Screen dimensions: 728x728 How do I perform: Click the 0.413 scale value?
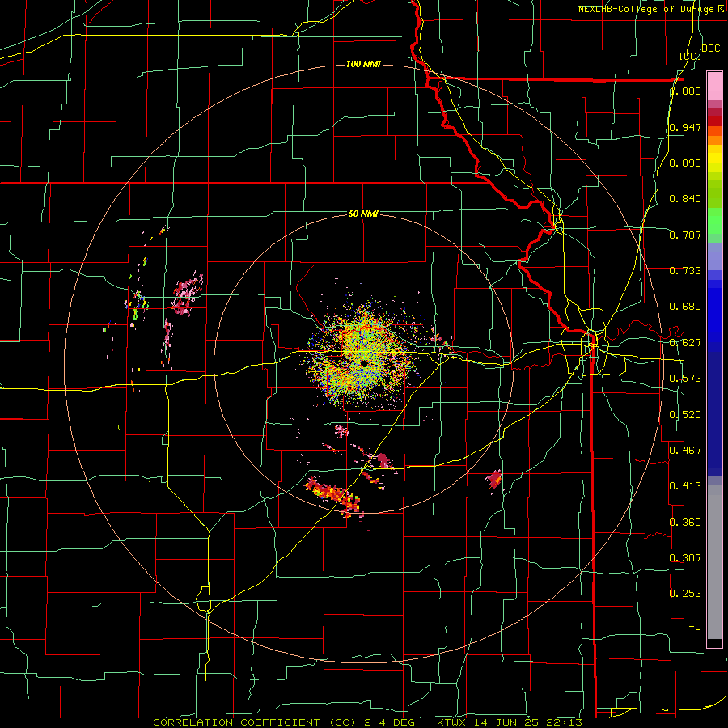[x=685, y=486]
